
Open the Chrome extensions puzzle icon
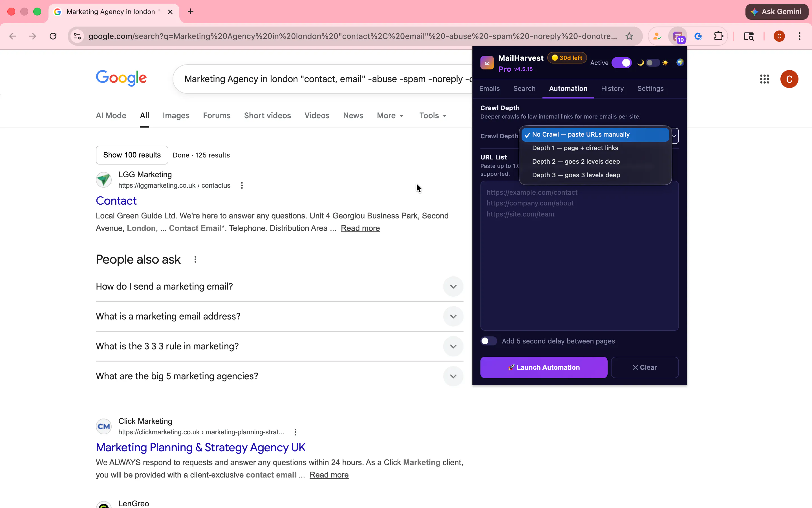(x=718, y=36)
